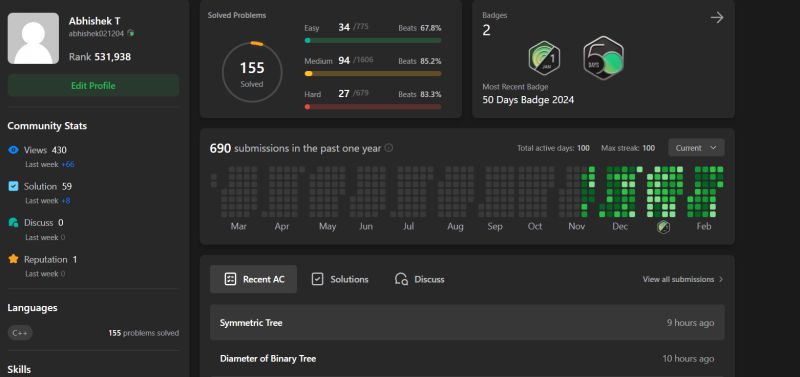This screenshot has width=800, height=377.
Task: Click the Solution checkmark icon
Action: pyautogui.click(x=14, y=186)
